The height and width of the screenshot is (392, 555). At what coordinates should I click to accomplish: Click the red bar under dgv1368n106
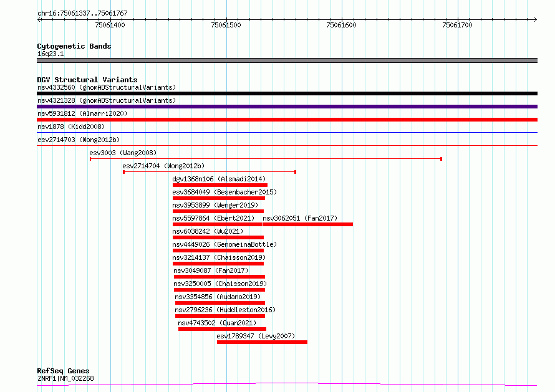point(220,185)
